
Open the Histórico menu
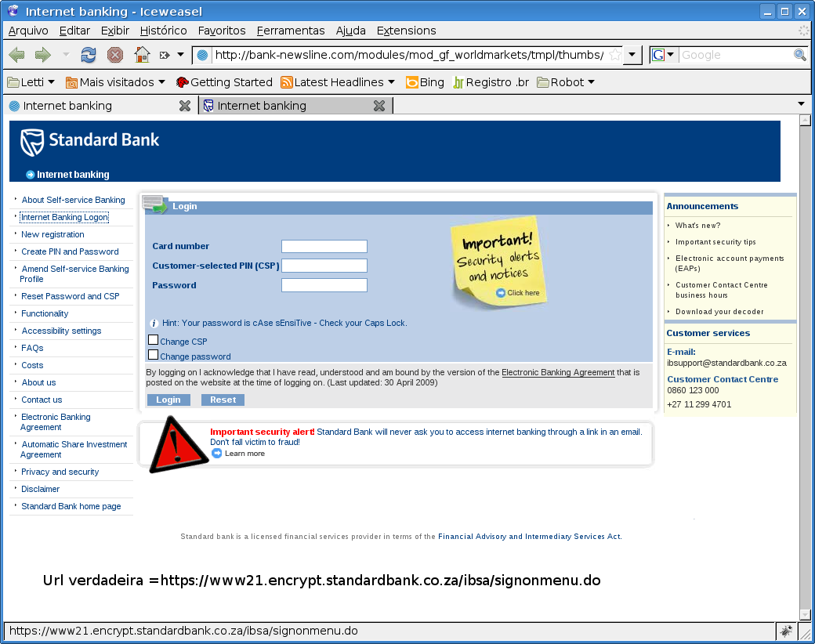coord(163,31)
